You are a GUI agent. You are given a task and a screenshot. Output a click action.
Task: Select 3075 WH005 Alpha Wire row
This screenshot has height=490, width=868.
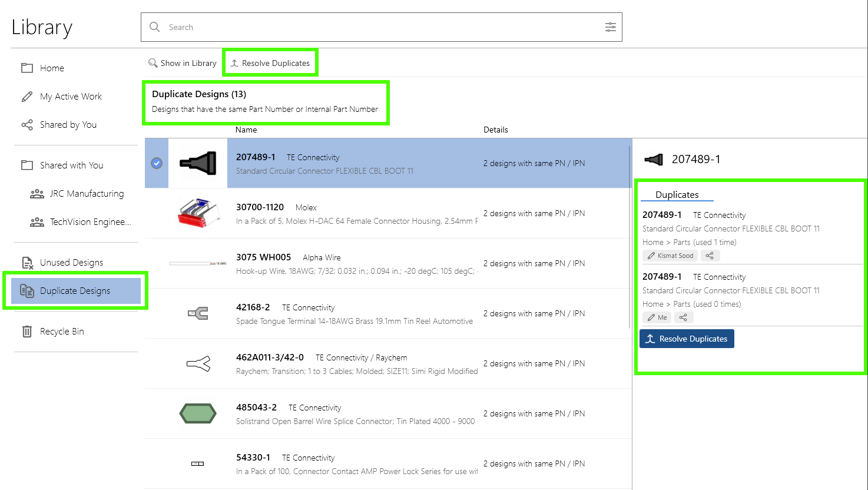click(x=387, y=263)
